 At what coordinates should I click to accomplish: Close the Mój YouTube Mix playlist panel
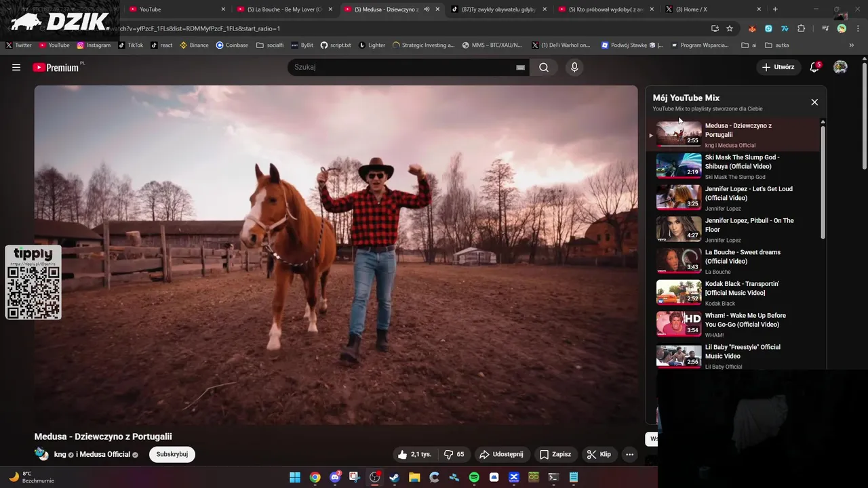coord(814,102)
